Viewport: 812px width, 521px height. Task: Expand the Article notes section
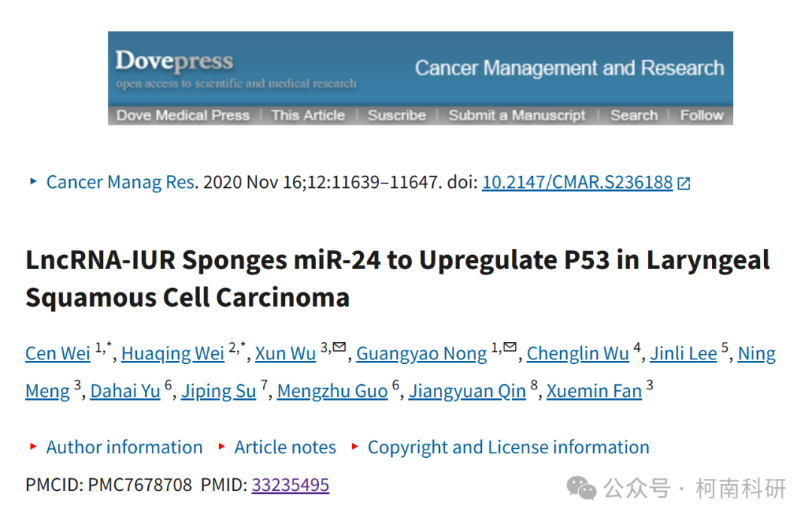click(285, 447)
